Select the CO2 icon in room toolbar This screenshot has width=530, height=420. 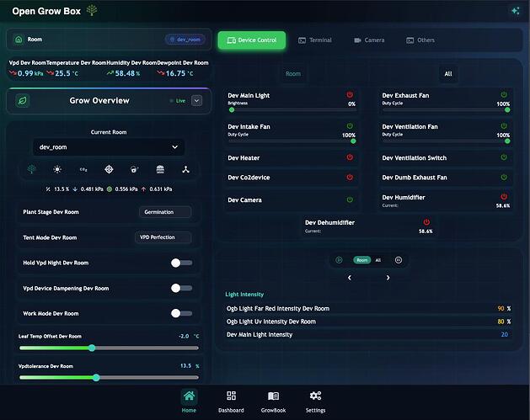pos(83,169)
